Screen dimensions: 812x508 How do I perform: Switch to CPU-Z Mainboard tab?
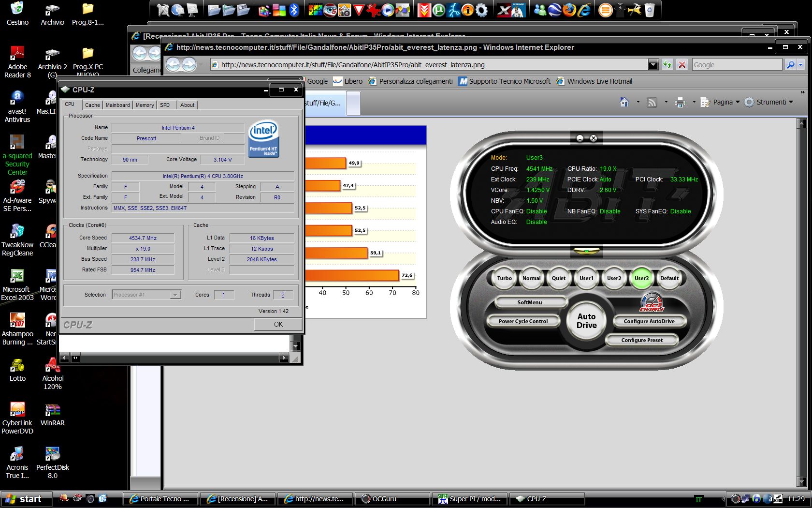(x=117, y=105)
